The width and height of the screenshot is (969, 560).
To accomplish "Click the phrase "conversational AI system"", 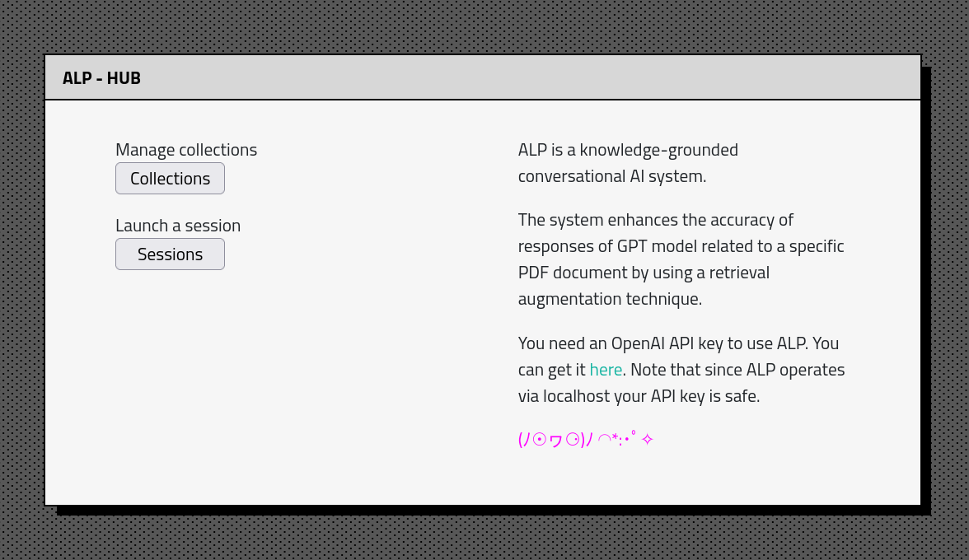I will tap(611, 176).
